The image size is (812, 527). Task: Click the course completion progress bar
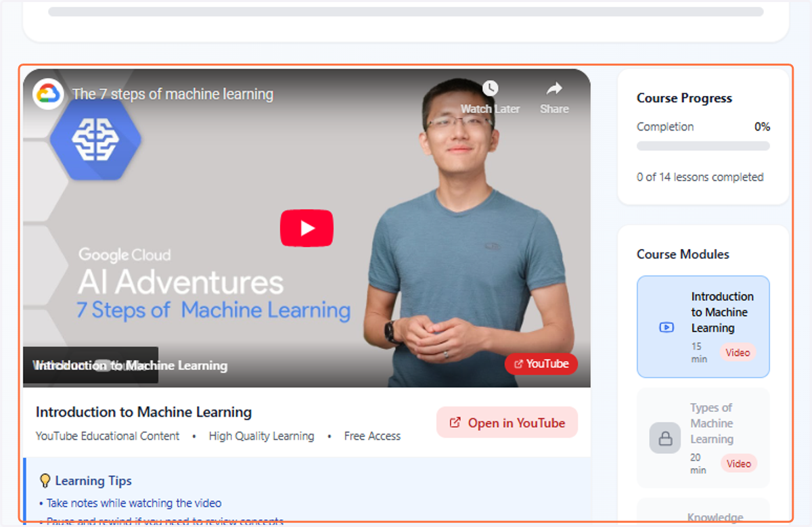coord(703,146)
